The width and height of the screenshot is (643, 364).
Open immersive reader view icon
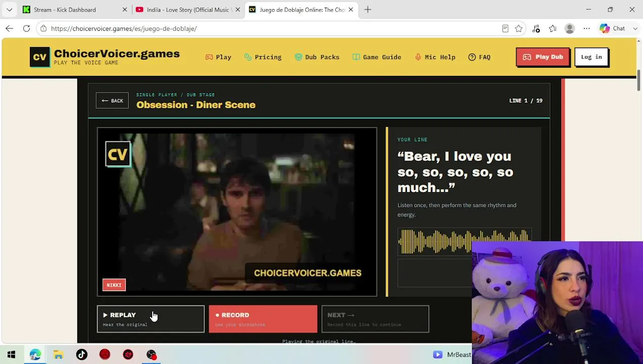505,28
